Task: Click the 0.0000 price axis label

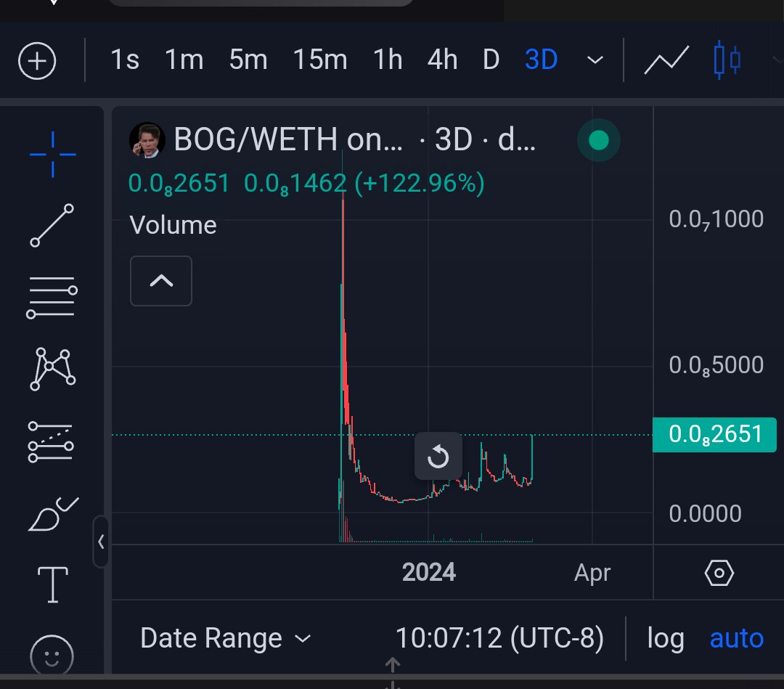Action: (705, 513)
